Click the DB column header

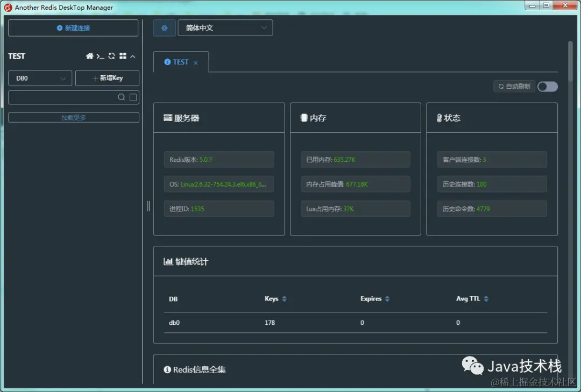coord(173,299)
